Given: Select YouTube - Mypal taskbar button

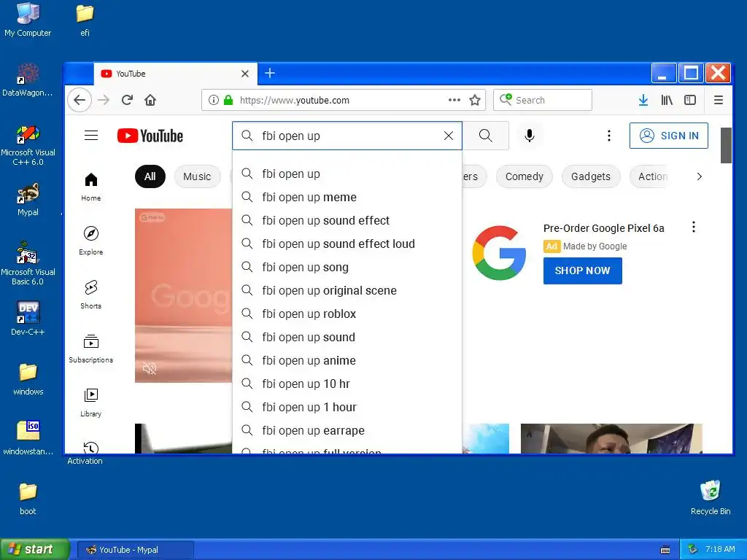Looking at the screenshot, I should pos(135,550).
